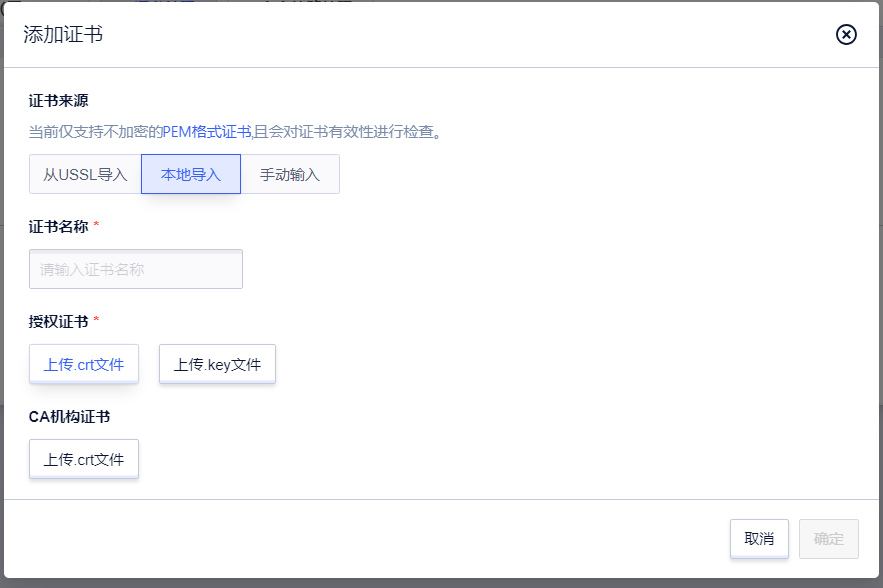Import certificate from USSL source
Viewport: 883px width, 588px height.
[84, 173]
